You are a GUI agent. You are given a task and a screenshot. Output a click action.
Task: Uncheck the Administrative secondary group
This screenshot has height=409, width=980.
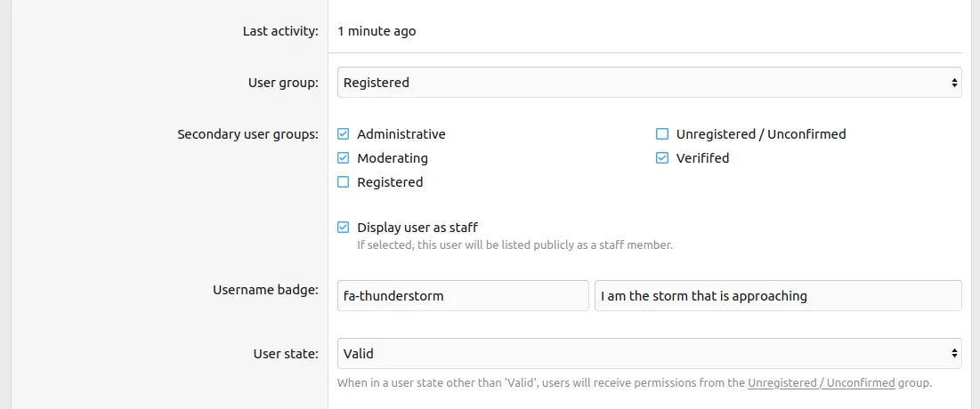click(x=344, y=134)
